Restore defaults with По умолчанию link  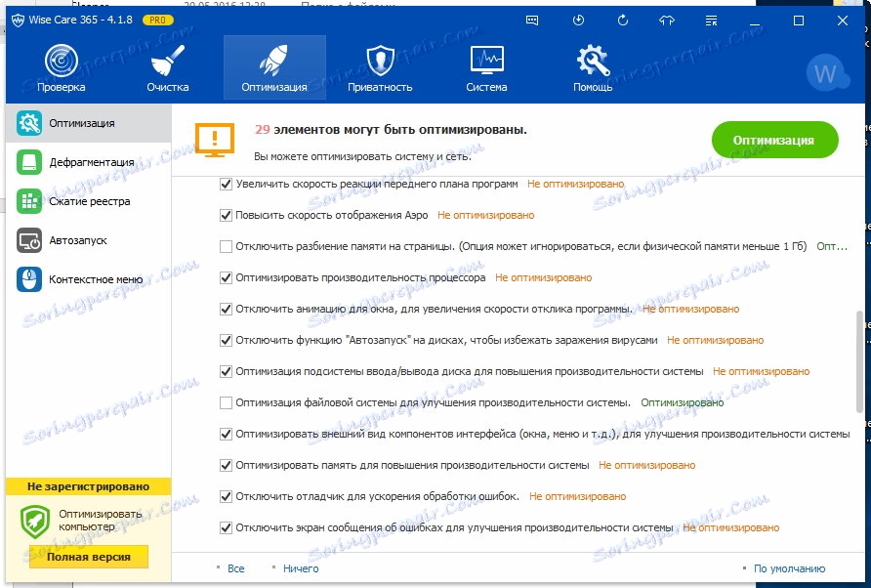click(789, 568)
